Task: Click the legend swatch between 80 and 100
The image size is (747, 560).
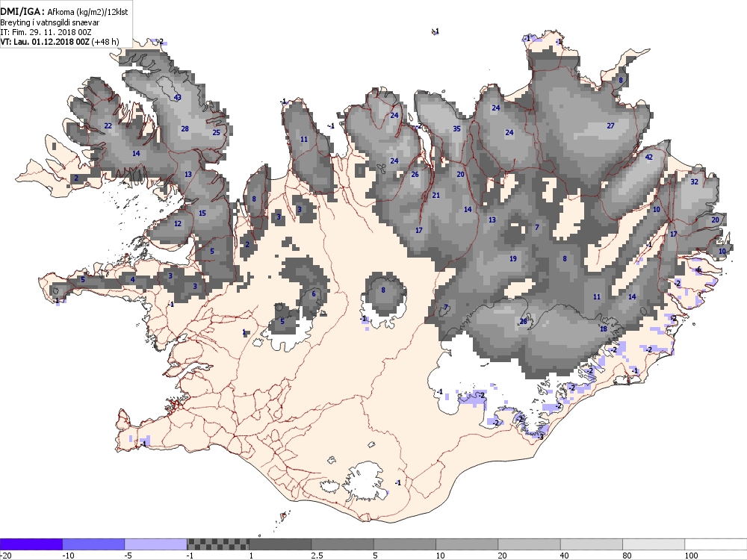Action: pos(654,544)
